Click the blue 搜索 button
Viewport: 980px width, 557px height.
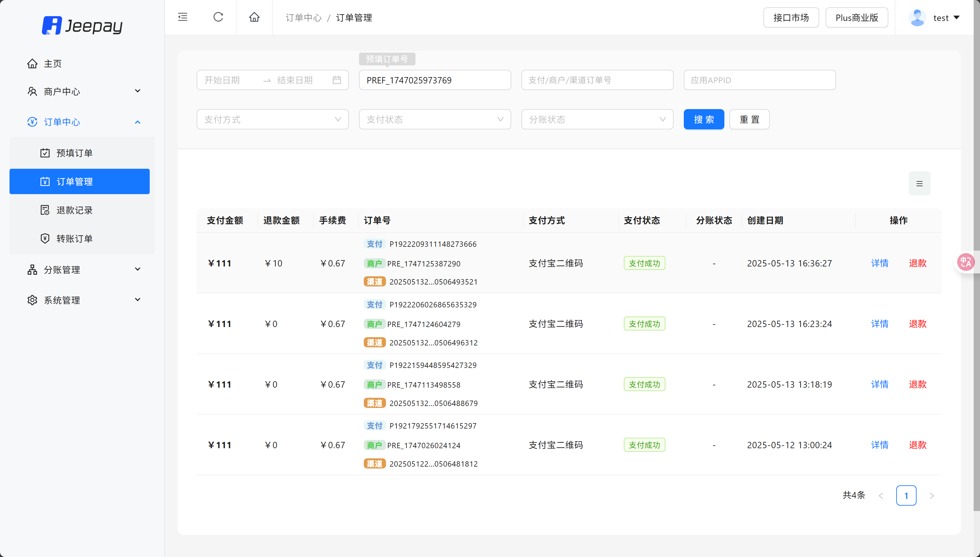tap(703, 119)
